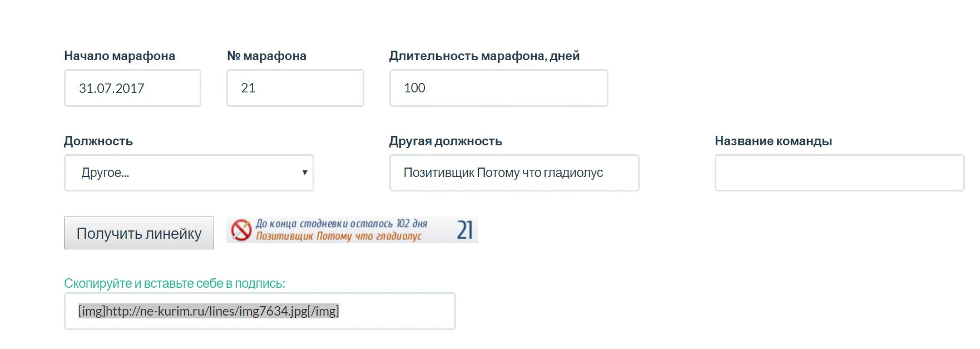Click the Другая должность label
The image size is (980, 349).
coord(446,141)
